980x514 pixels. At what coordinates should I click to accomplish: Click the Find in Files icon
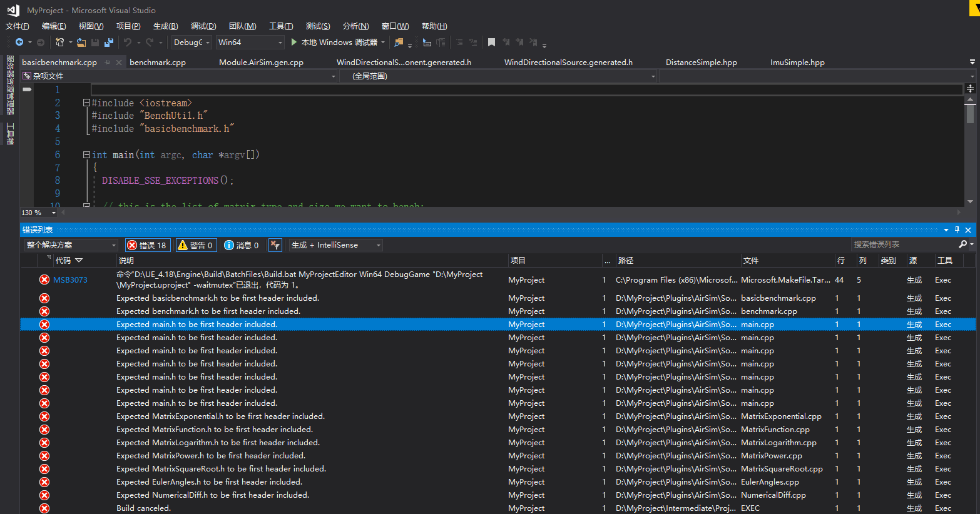pyautogui.click(x=399, y=43)
